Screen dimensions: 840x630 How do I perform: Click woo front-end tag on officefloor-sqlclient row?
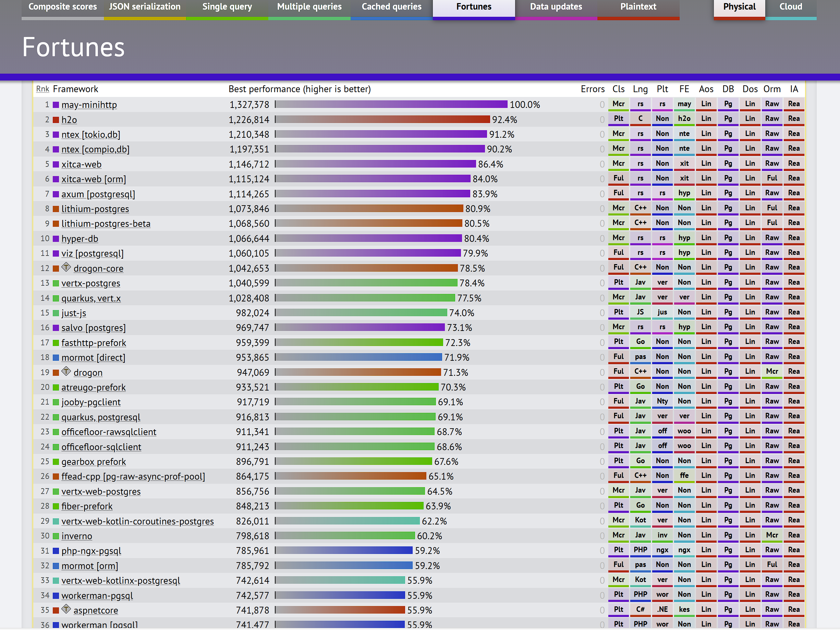(684, 446)
